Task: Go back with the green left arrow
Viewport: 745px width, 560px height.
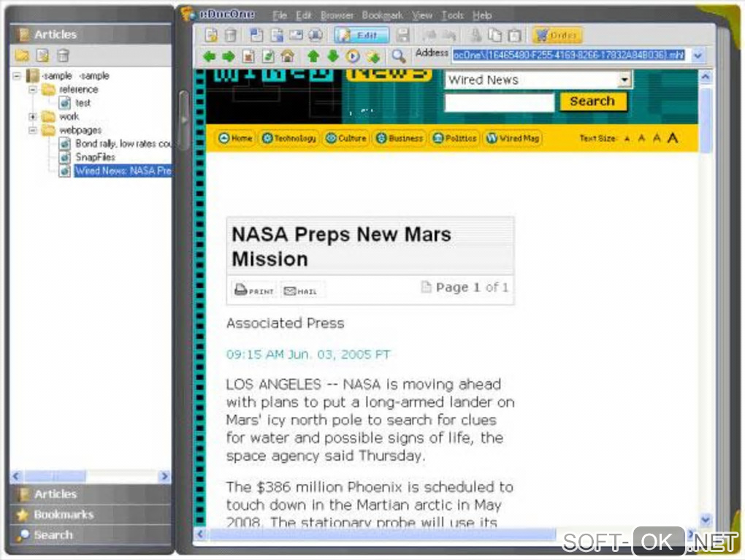Action: (x=209, y=56)
